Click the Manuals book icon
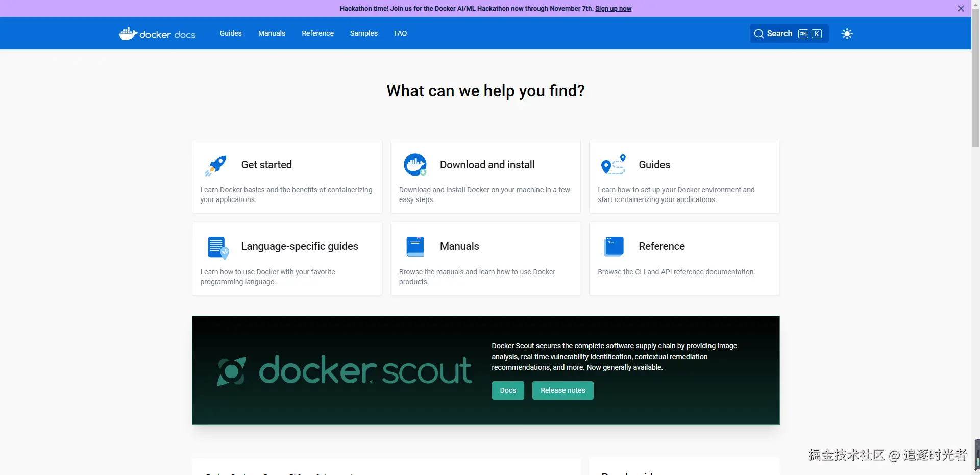 click(x=415, y=246)
